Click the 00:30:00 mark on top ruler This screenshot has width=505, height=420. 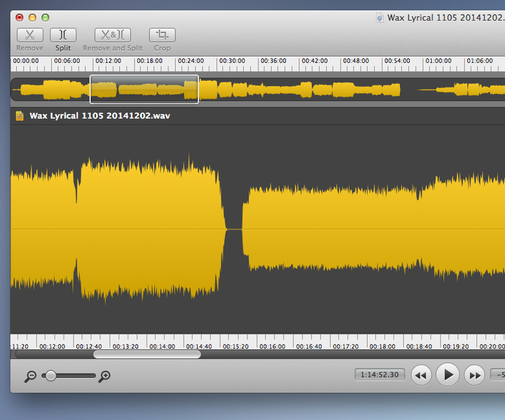(232, 62)
